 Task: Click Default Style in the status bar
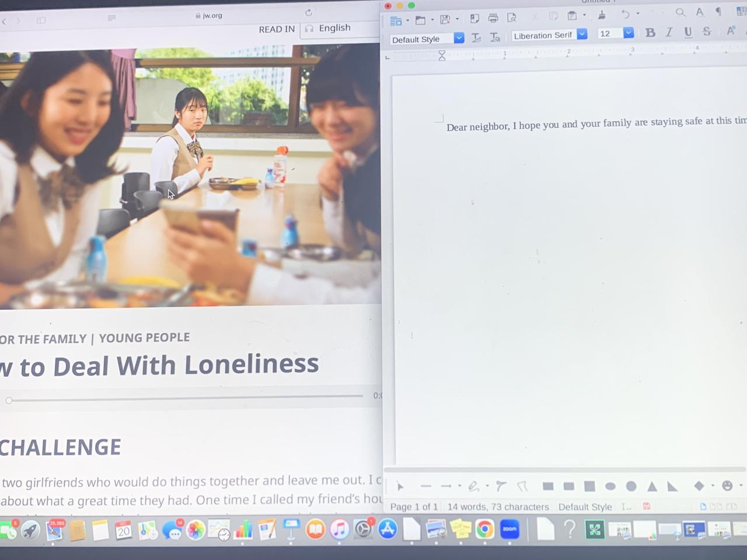[585, 507]
